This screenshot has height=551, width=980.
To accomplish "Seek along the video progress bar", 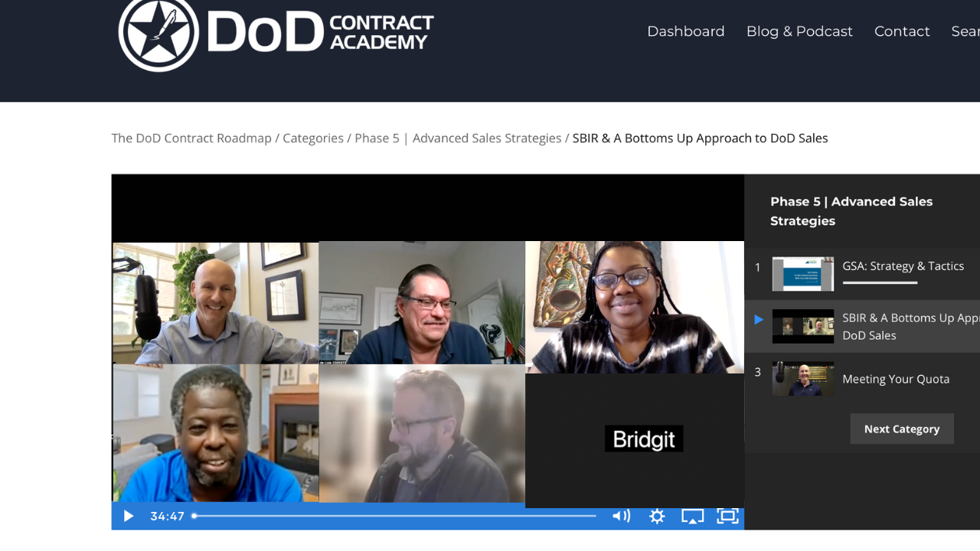I will (x=394, y=516).
